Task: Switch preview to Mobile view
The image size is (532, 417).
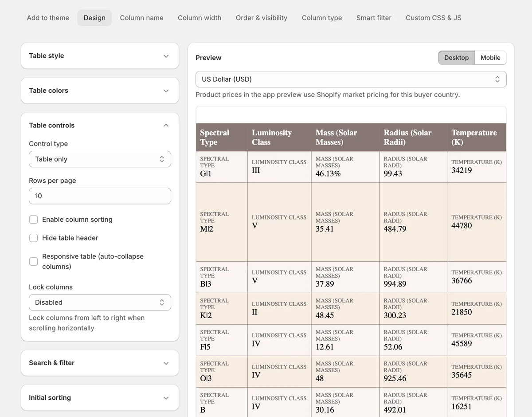Action: pyautogui.click(x=490, y=58)
